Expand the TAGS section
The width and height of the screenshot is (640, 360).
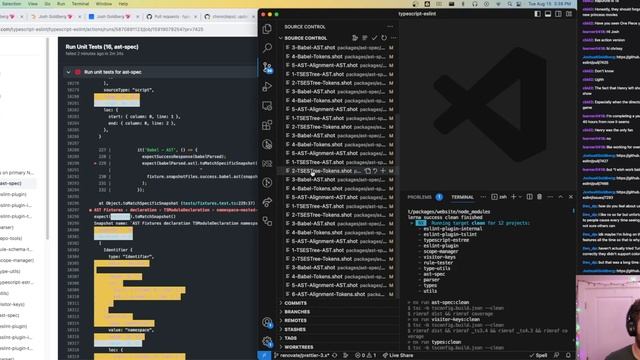(x=291, y=338)
